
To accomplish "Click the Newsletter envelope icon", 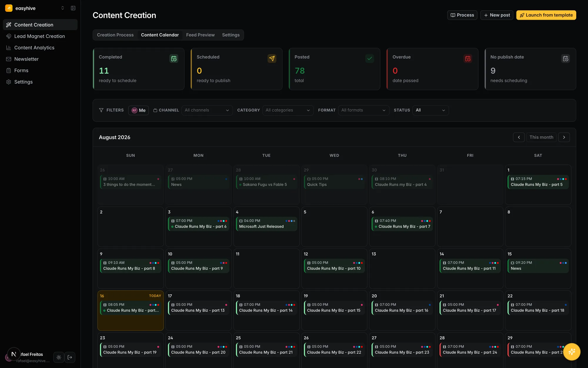I will pyautogui.click(x=9, y=59).
